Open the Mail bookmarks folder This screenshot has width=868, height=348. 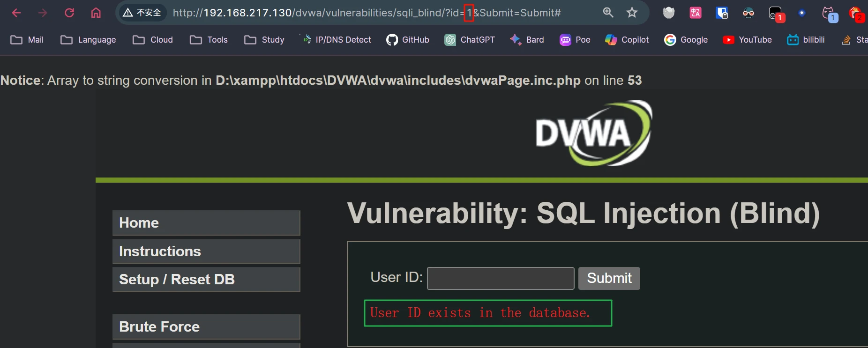pyautogui.click(x=27, y=40)
